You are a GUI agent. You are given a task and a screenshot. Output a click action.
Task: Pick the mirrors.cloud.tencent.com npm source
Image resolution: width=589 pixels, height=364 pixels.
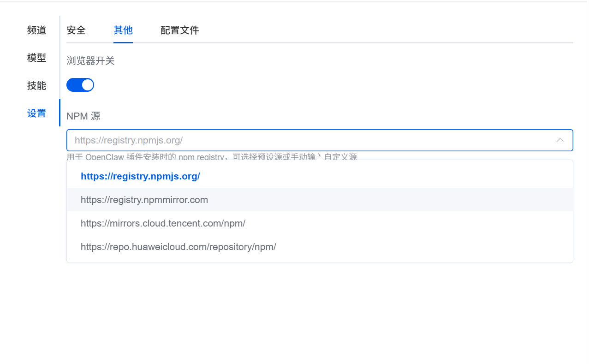coord(163,223)
